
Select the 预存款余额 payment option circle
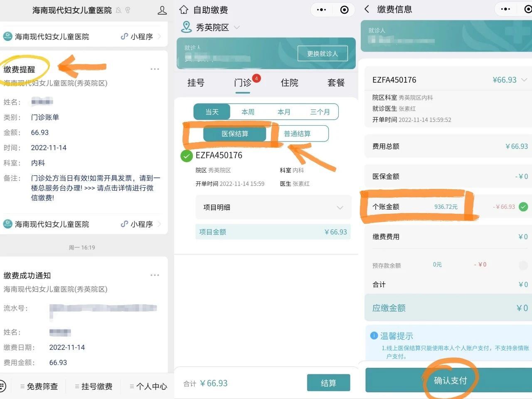click(523, 265)
